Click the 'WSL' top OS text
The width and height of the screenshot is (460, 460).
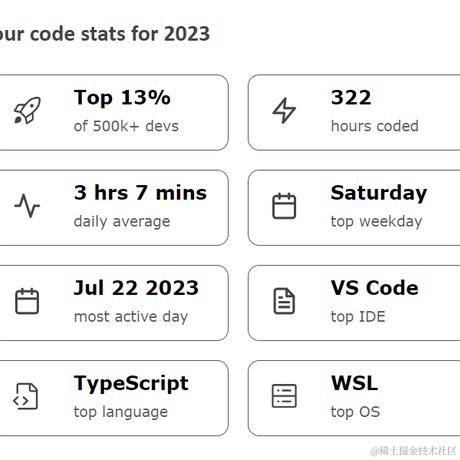click(x=354, y=383)
